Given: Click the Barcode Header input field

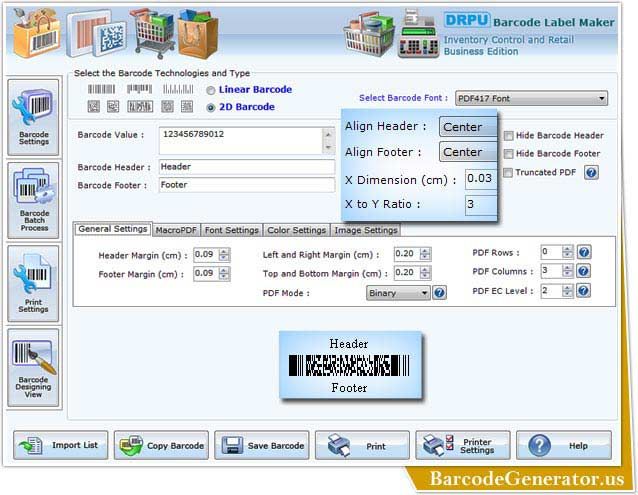Looking at the screenshot, I should pyautogui.click(x=247, y=167).
